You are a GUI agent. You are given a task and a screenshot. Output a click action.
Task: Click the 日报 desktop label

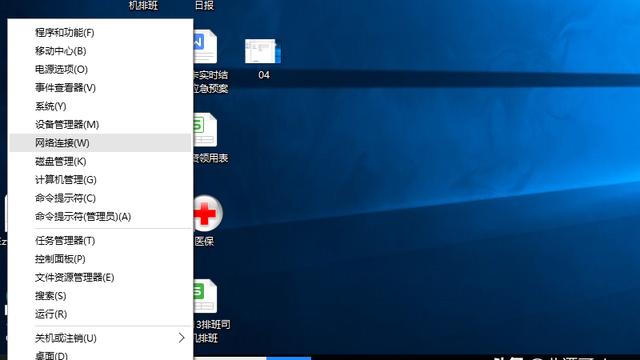pyautogui.click(x=204, y=5)
